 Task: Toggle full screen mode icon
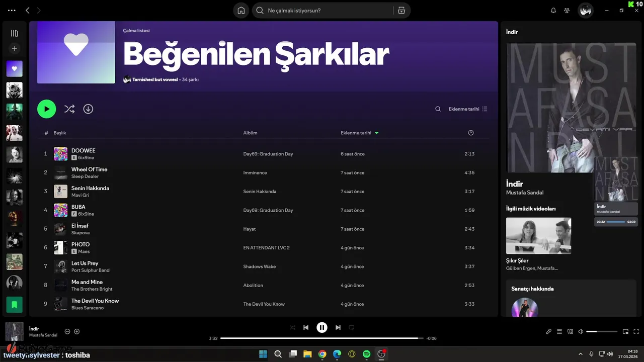(x=636, y=331)
